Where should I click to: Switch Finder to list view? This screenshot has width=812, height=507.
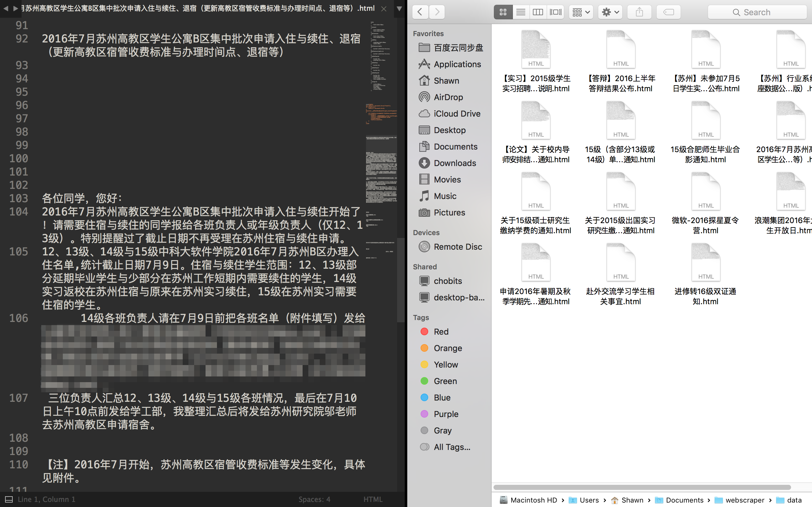(x=521, y=12)
